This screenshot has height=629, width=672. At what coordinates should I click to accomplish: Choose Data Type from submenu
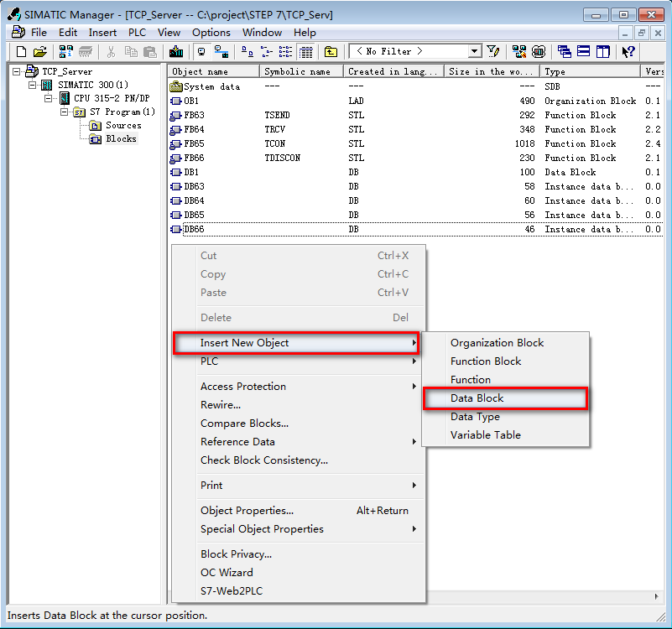click(505, 417)
